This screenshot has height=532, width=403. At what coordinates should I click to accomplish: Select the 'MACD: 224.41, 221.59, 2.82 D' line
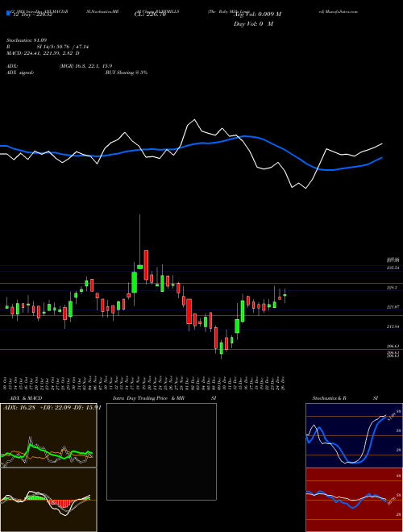coord(43,53)
